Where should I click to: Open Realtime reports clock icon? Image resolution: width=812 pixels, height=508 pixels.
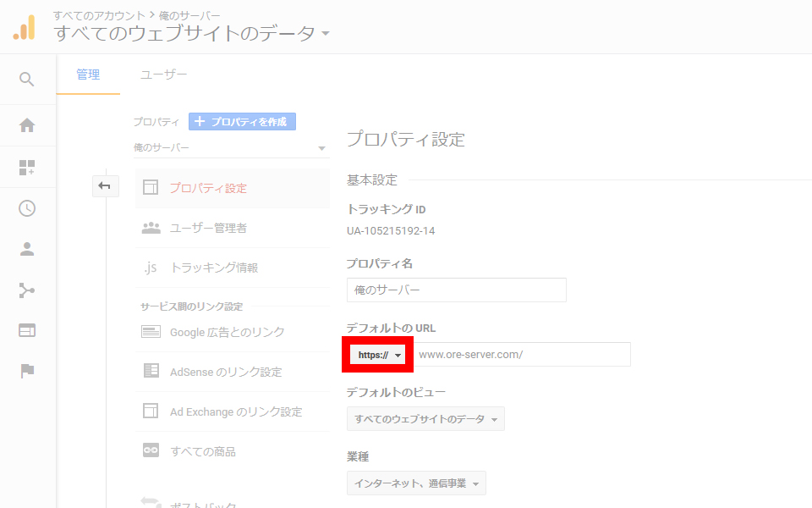coord(27,208)
